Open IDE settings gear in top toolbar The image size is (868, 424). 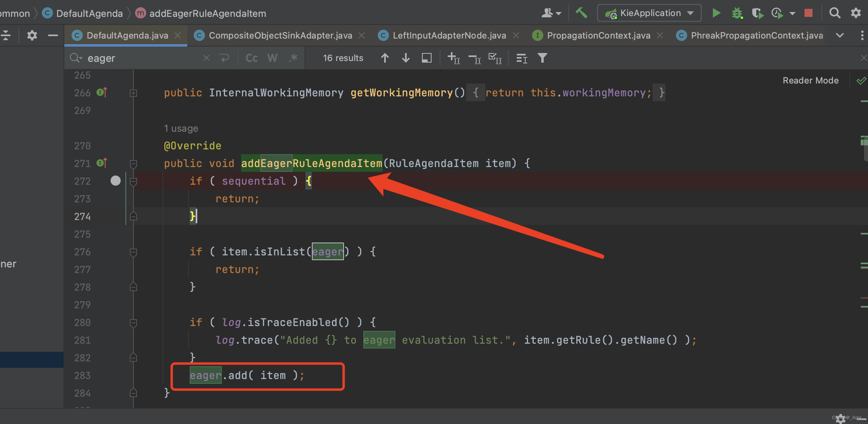coord(856,13)
